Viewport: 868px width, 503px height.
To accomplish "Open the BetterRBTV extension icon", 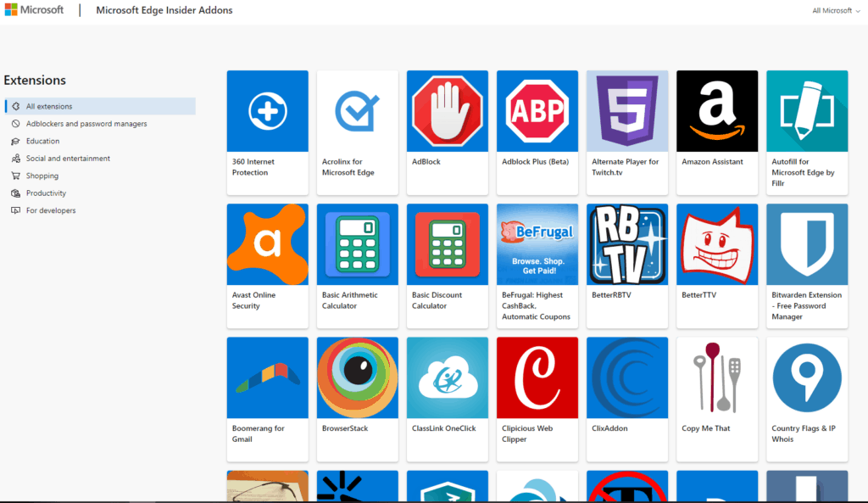I will tap(627, 244).
